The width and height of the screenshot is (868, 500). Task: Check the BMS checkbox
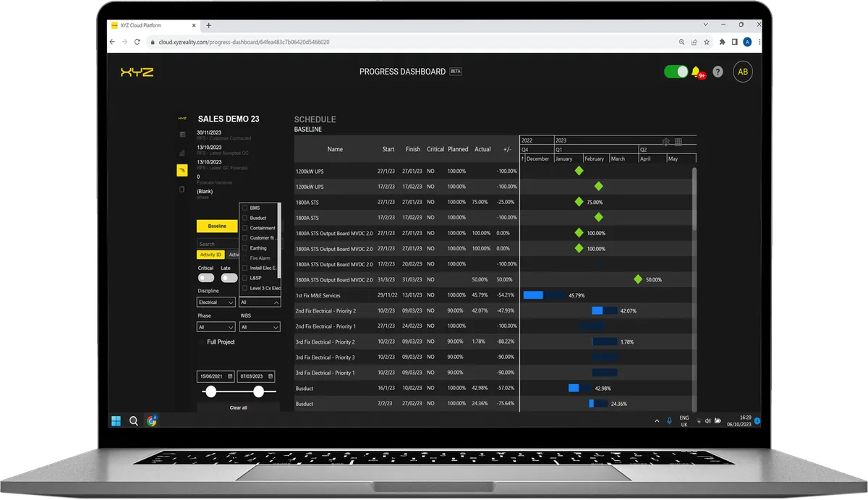[245, 208]
